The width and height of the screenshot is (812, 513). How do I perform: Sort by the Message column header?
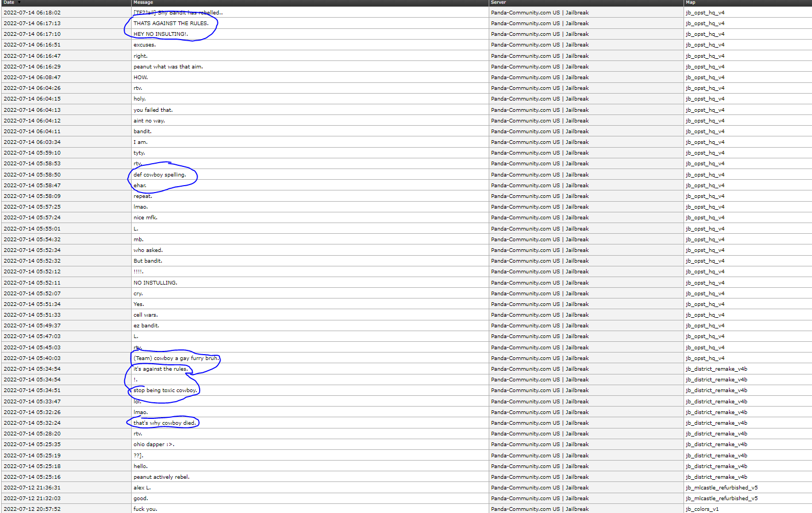141,3
